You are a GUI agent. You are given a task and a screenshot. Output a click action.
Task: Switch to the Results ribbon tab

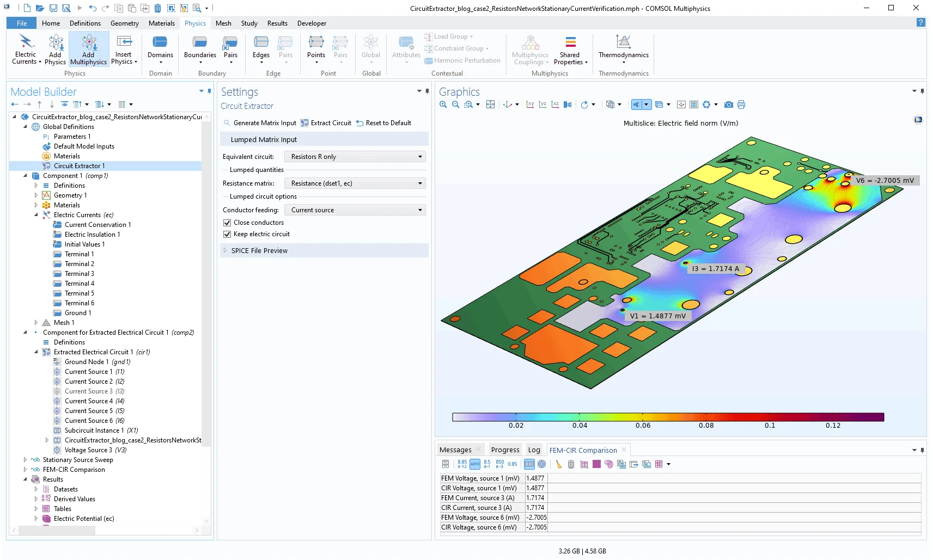point(277,23)
